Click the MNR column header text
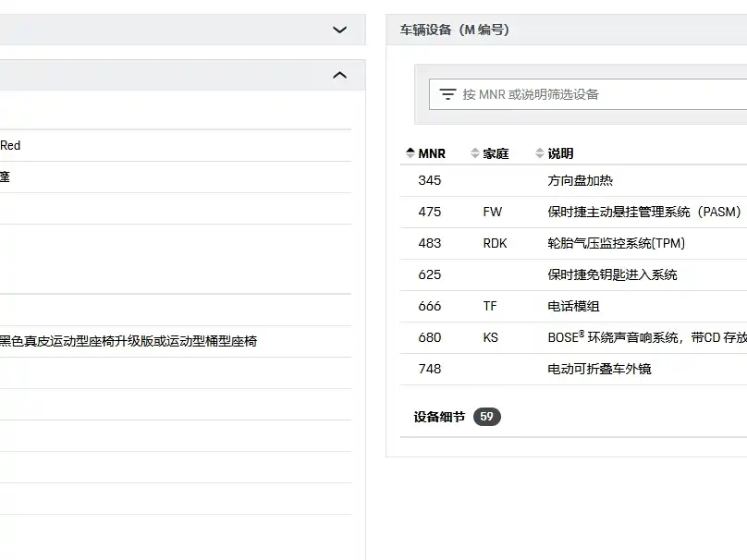 432,153
